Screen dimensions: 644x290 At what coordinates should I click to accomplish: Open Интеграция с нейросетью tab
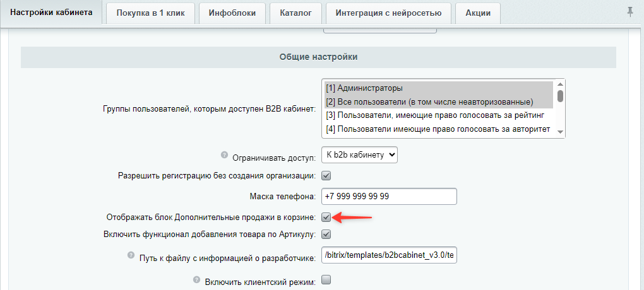pos(388,13)
